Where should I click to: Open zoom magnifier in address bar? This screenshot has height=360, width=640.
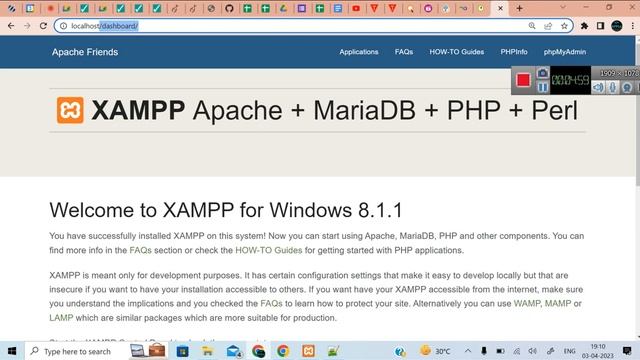pos(532,26)
